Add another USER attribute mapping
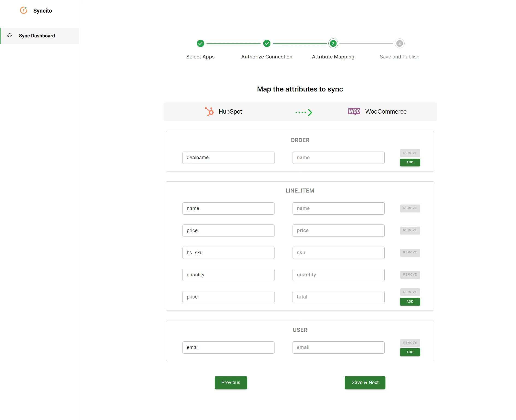This screenshot has height=420, width=516. click(x=409, y=352)
